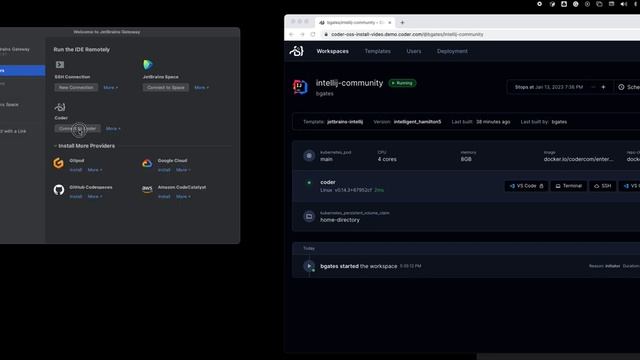The image size is (640, 360).
Task: Click the browser address bar URL
Action: [407, 34]
